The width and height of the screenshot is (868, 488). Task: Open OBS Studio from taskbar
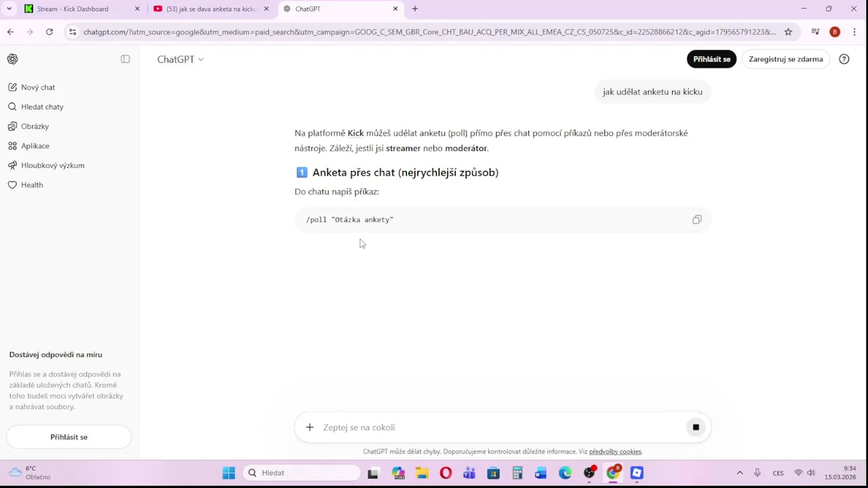pyautogui.click(x=589, y=473)
